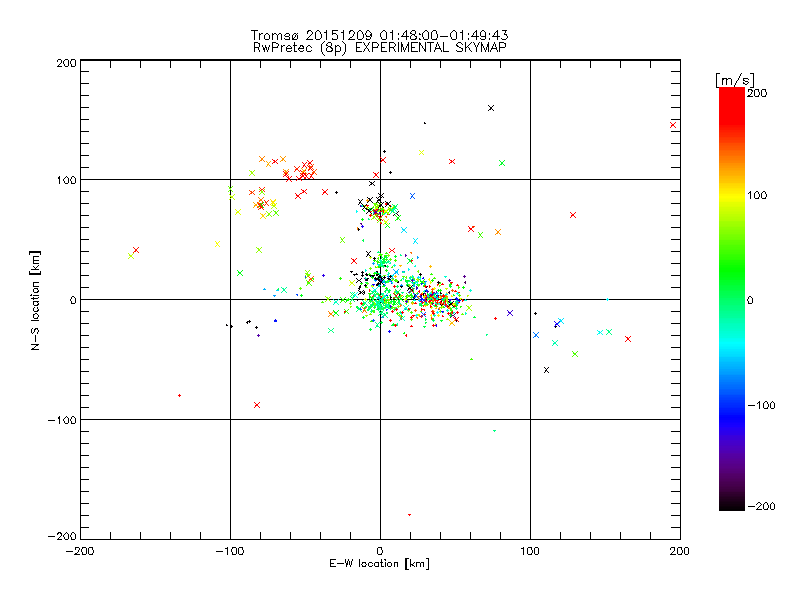Viewport: 800px width, 600px height.
Task: Click the isolated red X in lower-left quadrant
Action: point(257,405)
